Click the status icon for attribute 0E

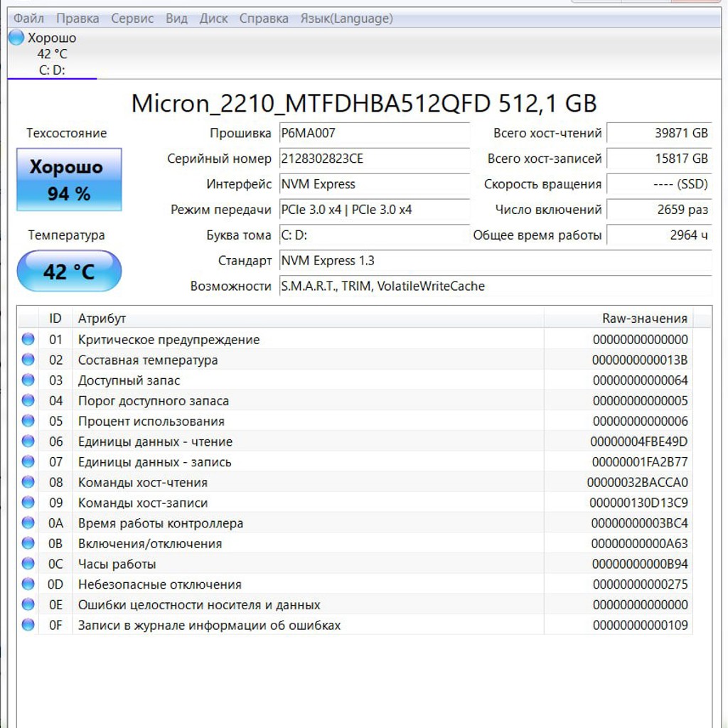[x=28, y=604]
